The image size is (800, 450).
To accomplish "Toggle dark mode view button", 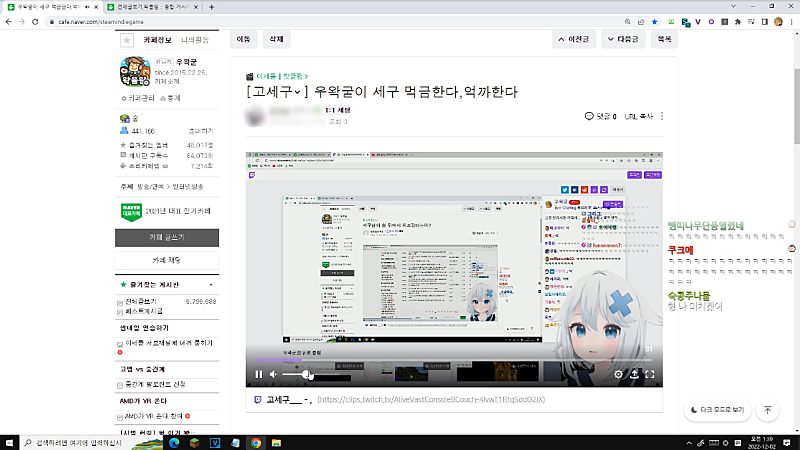I will [716, 410].
